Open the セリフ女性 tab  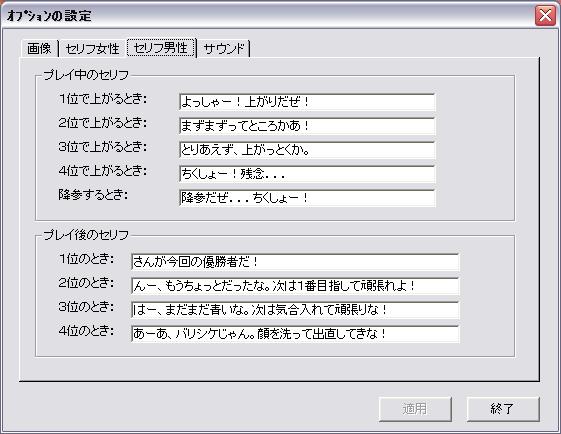coord(92,48)
